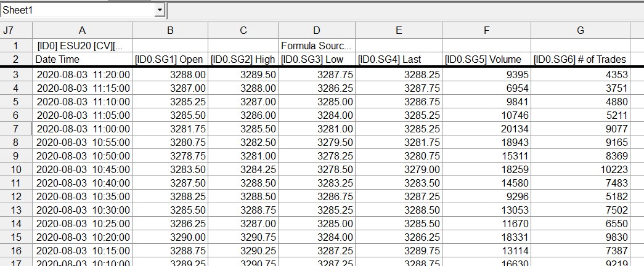Viewport: 644px width, 266px height.
Task: Click Volume value 20134
Action: point(487,129)
